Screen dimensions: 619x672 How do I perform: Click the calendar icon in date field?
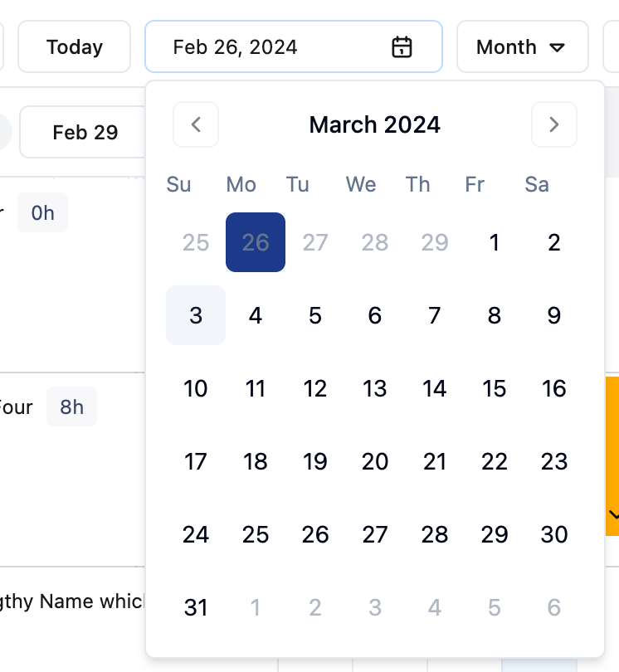click(x=402, y=47)
